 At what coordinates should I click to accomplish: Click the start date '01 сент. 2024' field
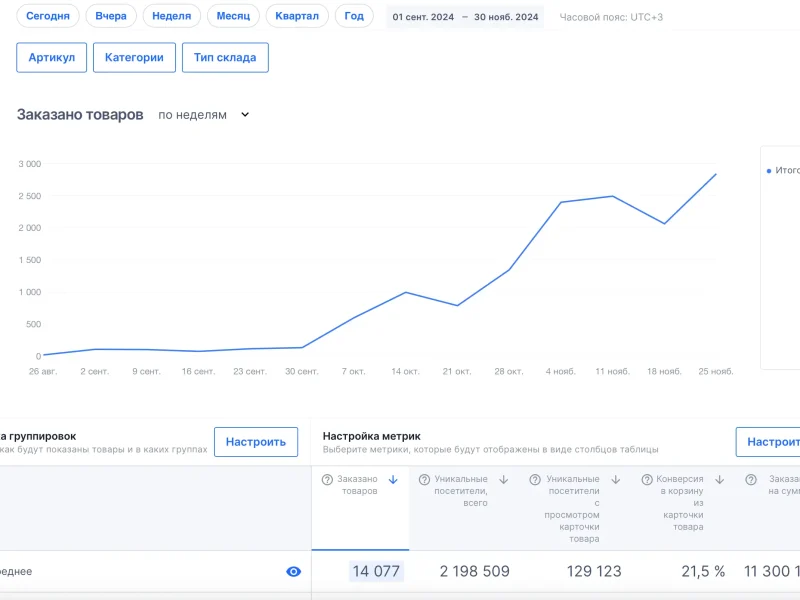(x=423, y=17)
